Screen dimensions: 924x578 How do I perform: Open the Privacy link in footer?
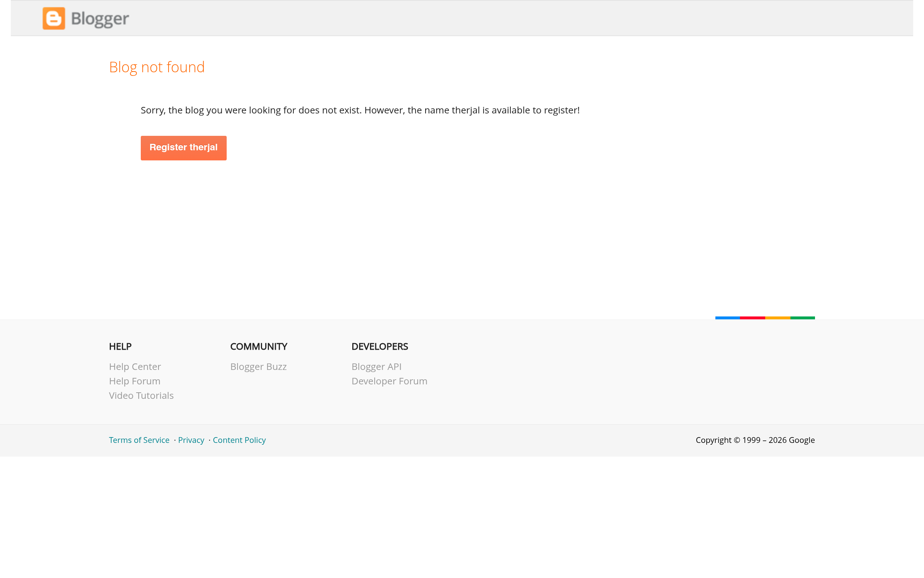(x=191, y=440)
